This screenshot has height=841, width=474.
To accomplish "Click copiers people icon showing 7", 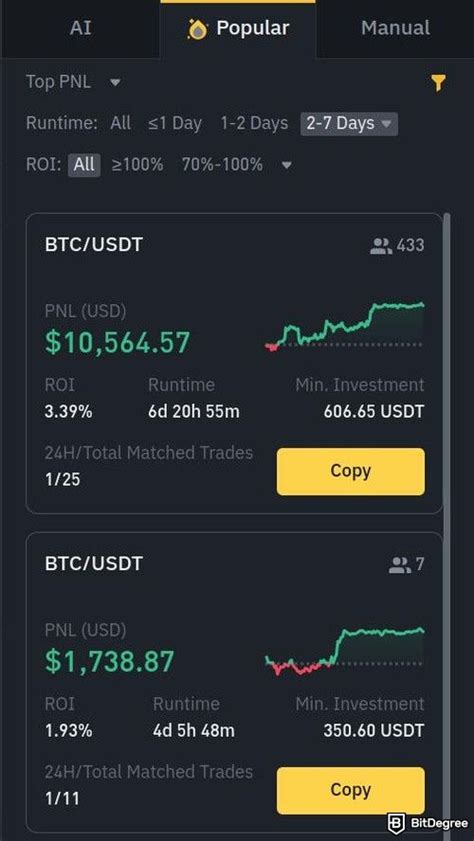I will pyautogui.click(x=399, y=565).
